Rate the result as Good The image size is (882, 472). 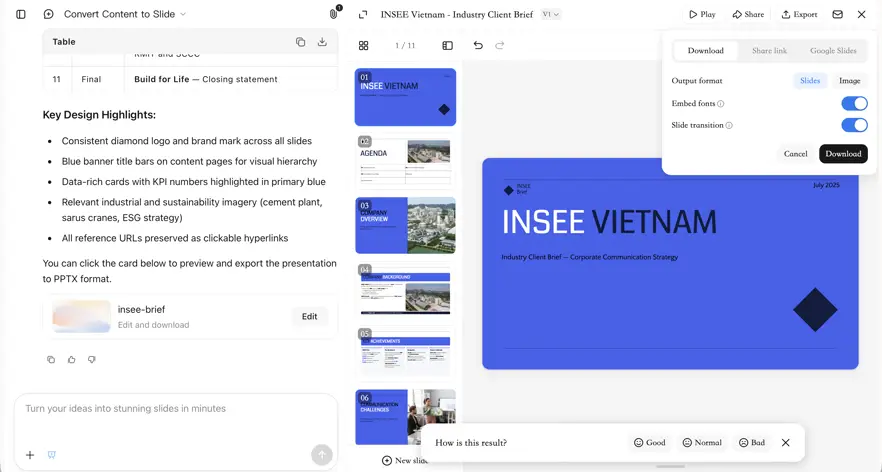point(650,443)
